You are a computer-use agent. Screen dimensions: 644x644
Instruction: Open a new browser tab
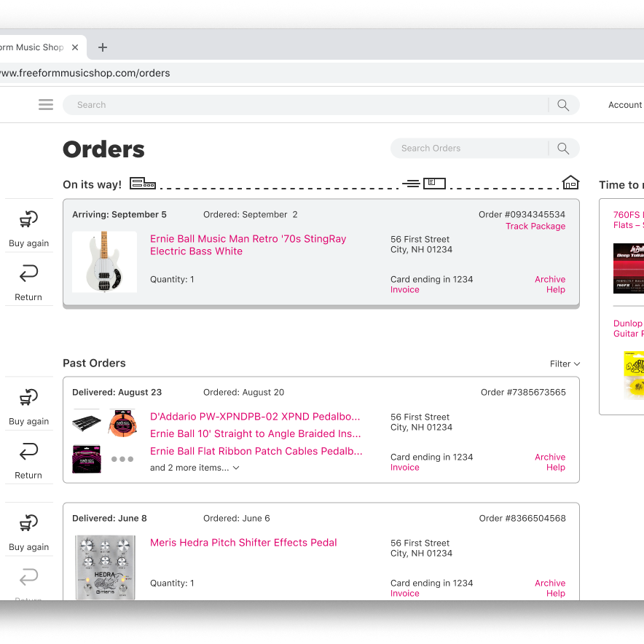(103, 47)
